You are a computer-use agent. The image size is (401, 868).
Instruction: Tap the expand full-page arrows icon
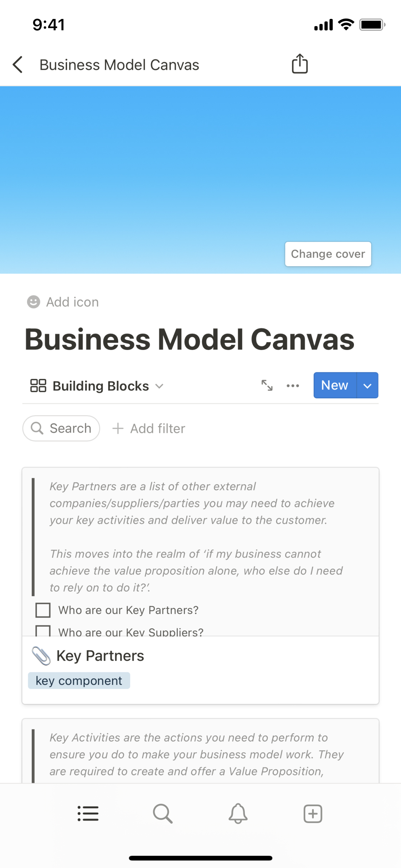[267, 386]
